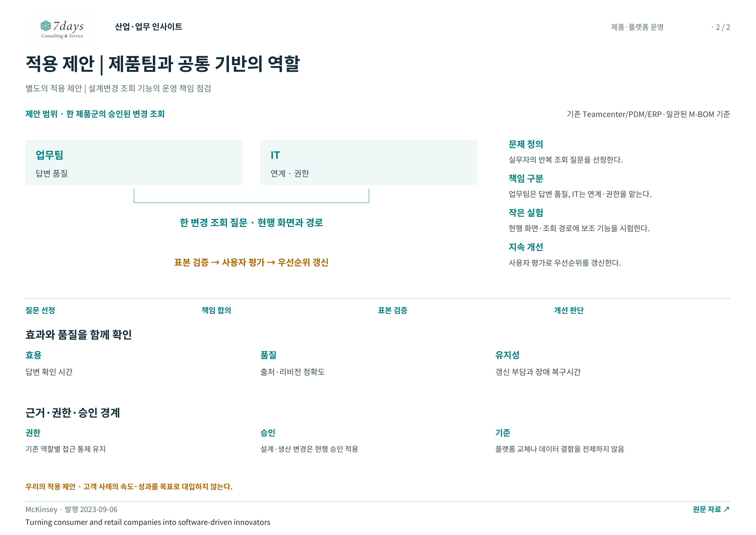Click the 권한 label

tap(33, 433)
